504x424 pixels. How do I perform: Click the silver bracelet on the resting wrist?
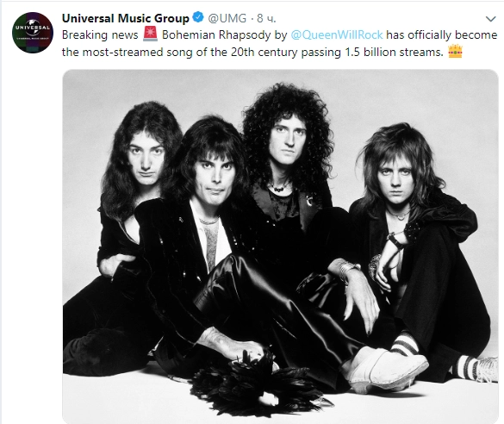(348, 270)
